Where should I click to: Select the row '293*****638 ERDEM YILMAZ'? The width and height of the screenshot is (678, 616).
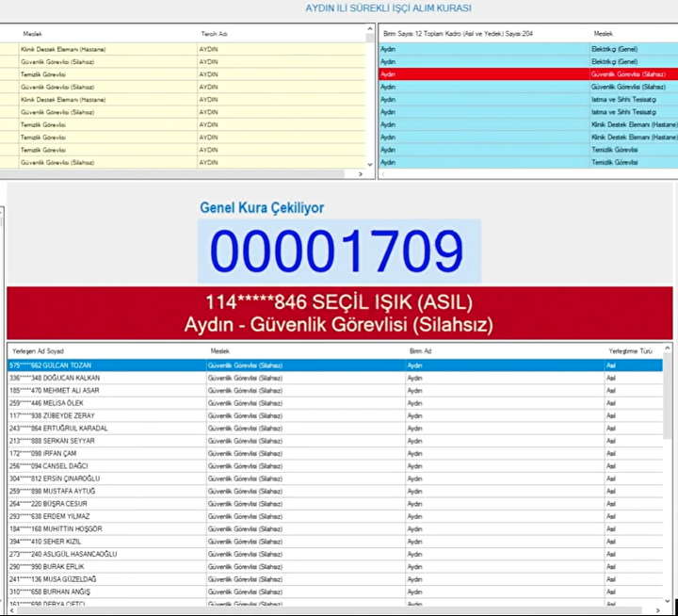point(335,516)
